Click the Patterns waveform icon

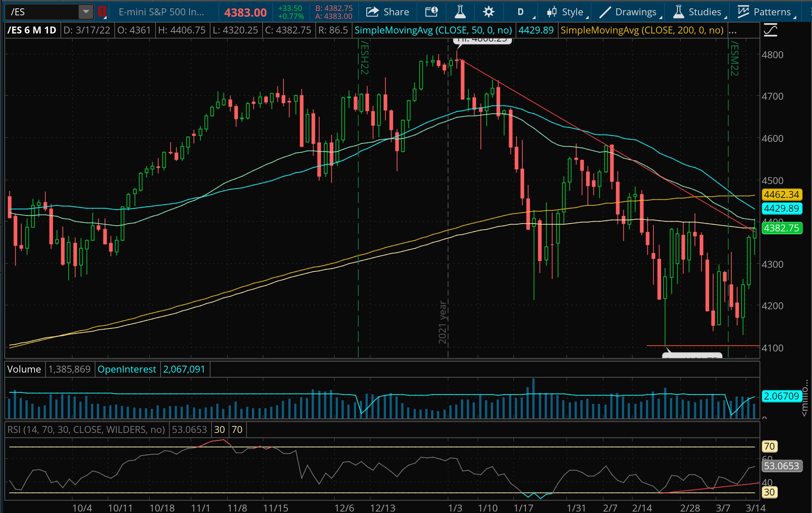point(743,12)
